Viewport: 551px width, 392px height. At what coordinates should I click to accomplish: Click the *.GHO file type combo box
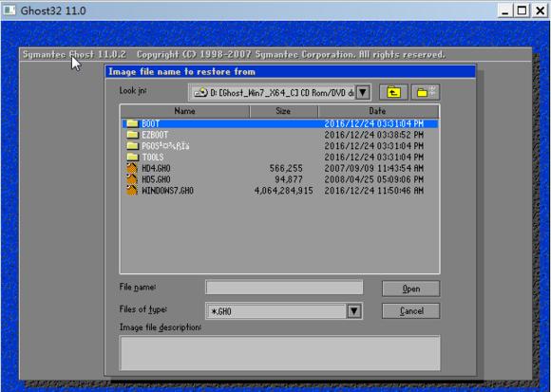point(284,311)
